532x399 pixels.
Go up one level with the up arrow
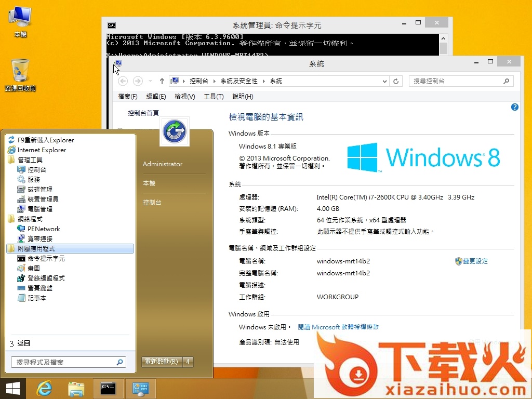(162, 81)
